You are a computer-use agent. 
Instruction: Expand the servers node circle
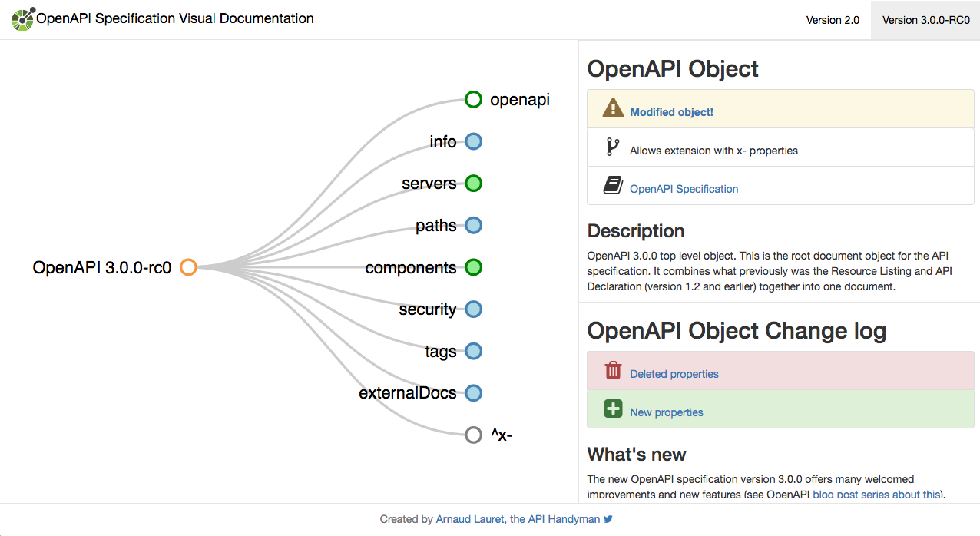coord(473,183)
